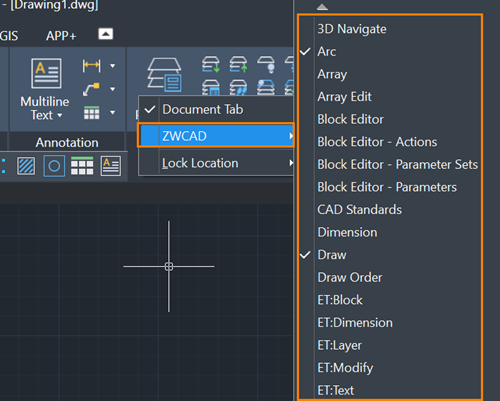Click the Multiline Text icon in the Draw toolbar
This screenshot has height=401, width=500.
click(111, 166)
